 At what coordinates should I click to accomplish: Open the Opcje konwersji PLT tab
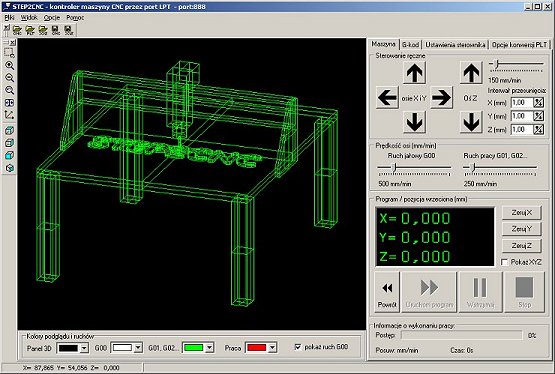(519, 45)
